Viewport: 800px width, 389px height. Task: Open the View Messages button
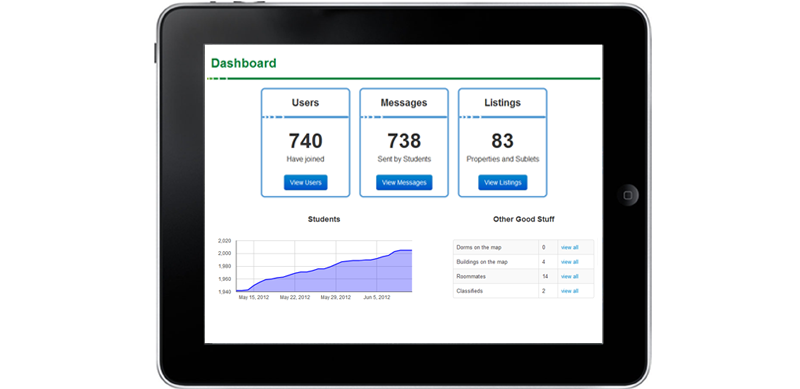[x=404, y=183]
